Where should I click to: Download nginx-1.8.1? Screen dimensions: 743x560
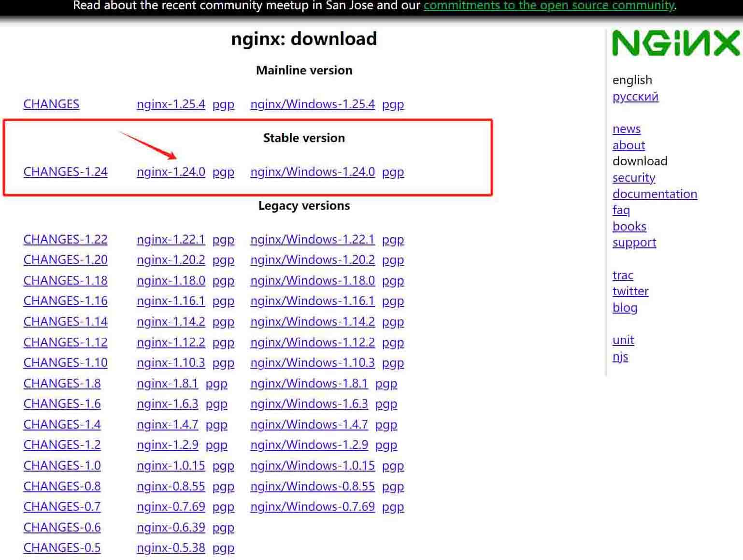[x=168, y=384]
